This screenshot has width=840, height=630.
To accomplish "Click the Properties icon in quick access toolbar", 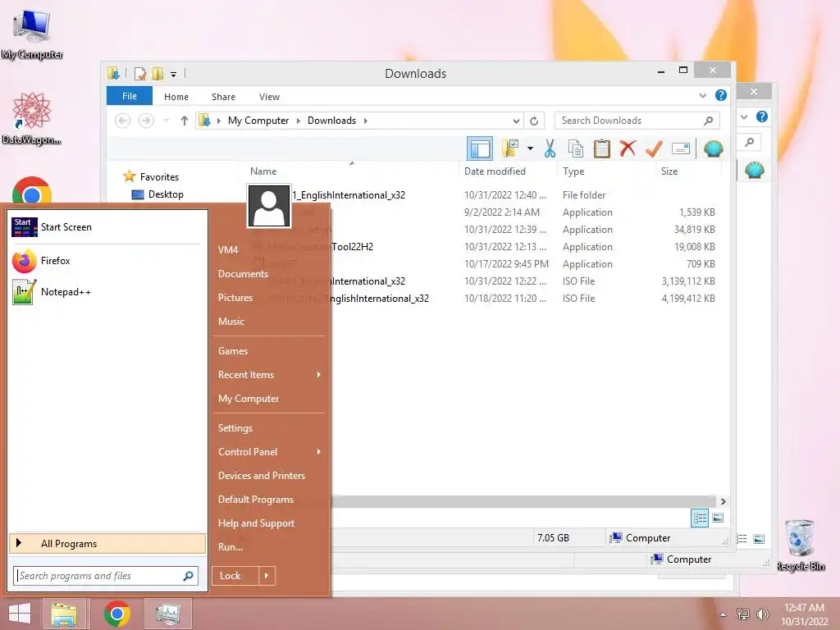I will pos(139,73).
